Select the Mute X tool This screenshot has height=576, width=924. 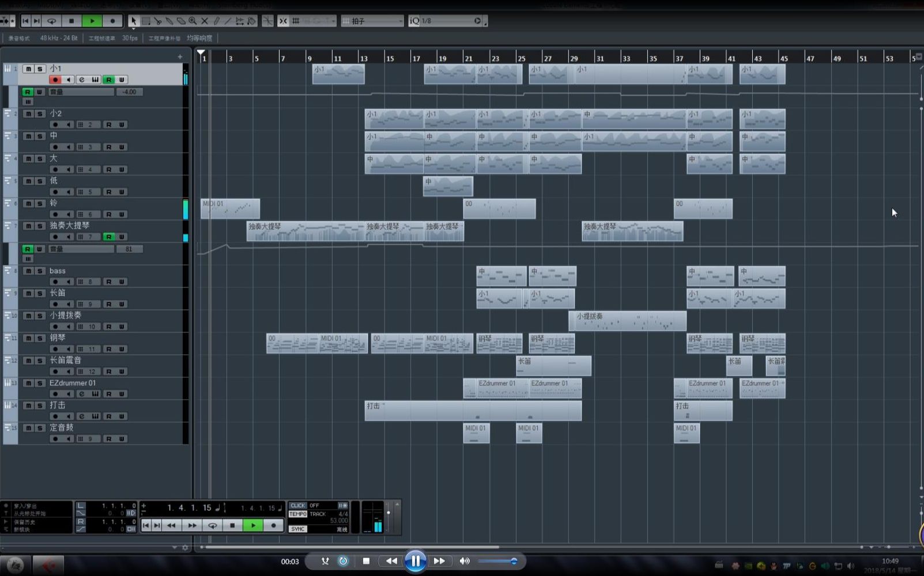[x=204, y=21]
